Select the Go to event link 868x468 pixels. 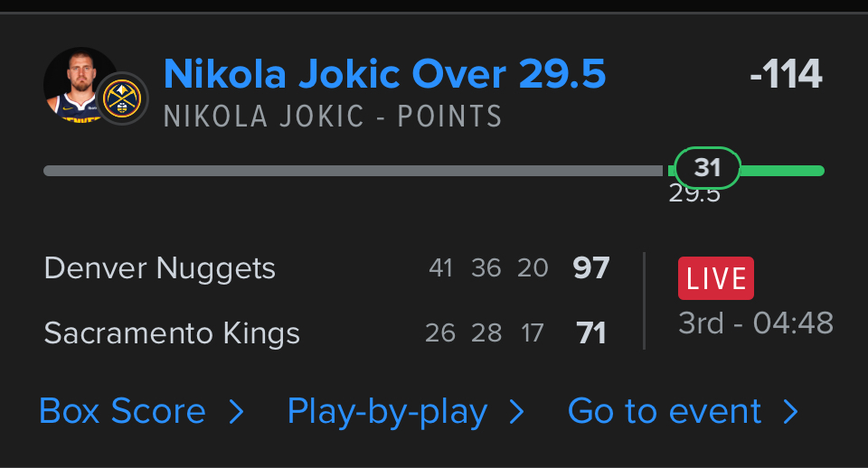coord(665,412)
